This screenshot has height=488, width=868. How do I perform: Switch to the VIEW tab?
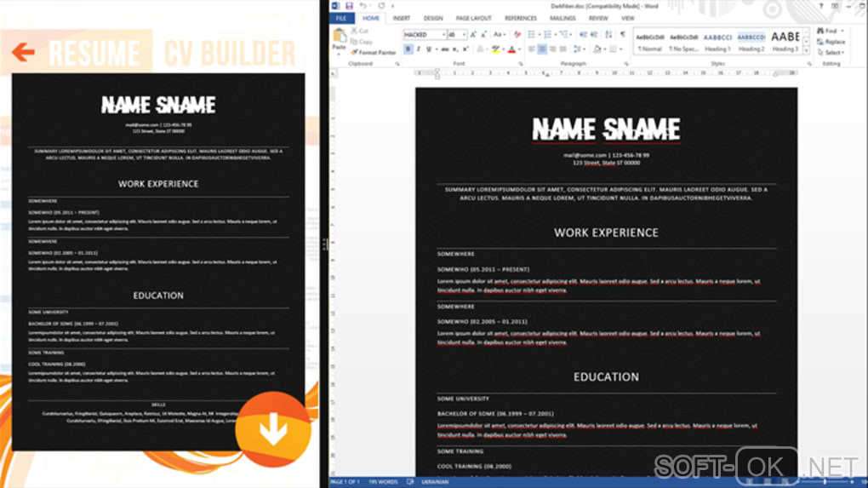pos(628,18)
